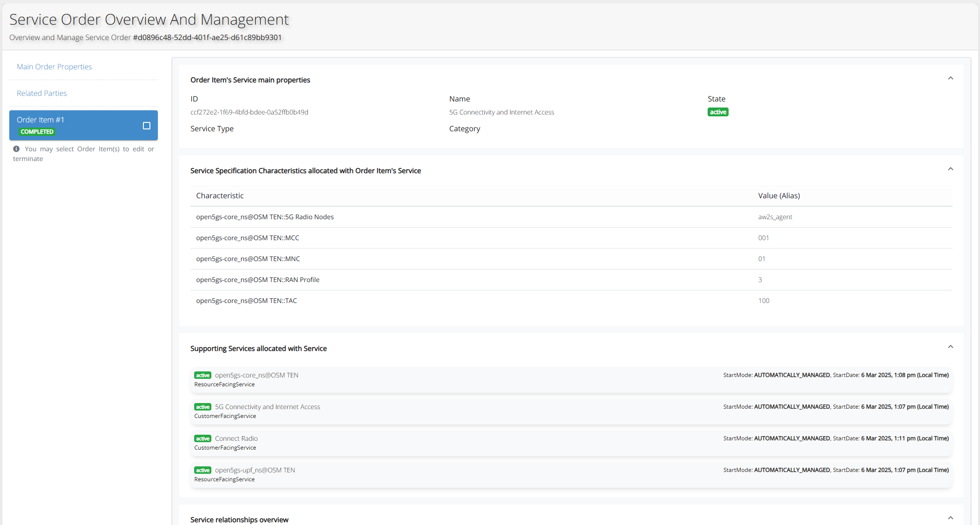Collapse Service relationships overview section
Image resolution: width=980 pixels, height=525 pixels.
[x=950, y=518]
